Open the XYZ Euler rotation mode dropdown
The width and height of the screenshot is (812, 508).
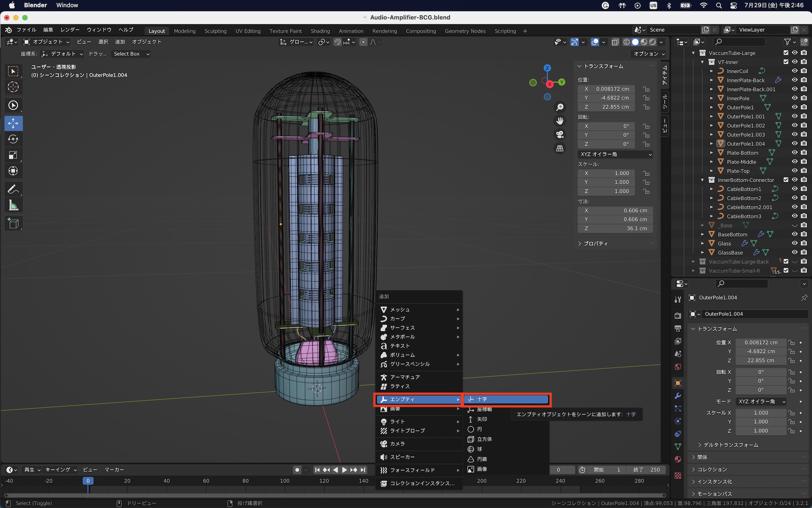616,154
